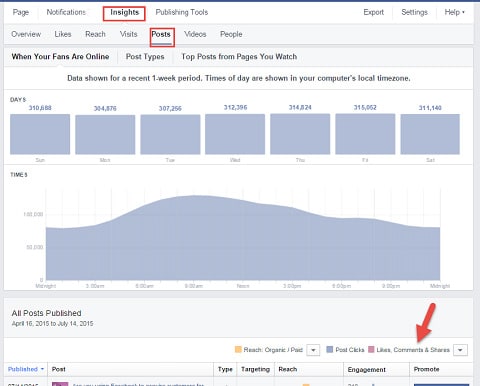
Task: Click the Post Clicks legend label
Action: click(x=350, y=350)
